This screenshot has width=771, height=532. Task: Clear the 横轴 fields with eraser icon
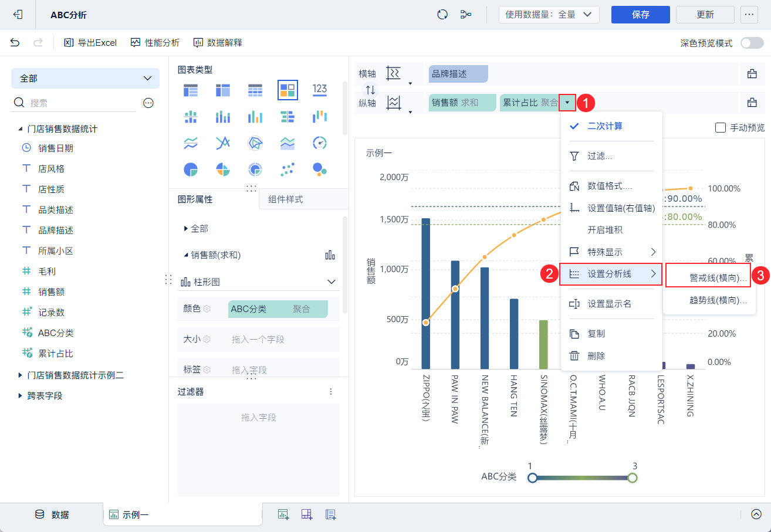[x=752, y=74]
